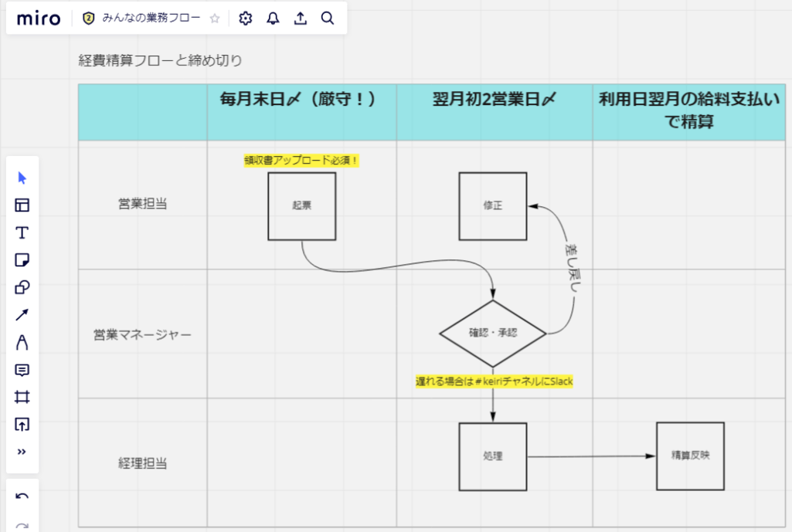Select the Frame tool

pos(22,397)
